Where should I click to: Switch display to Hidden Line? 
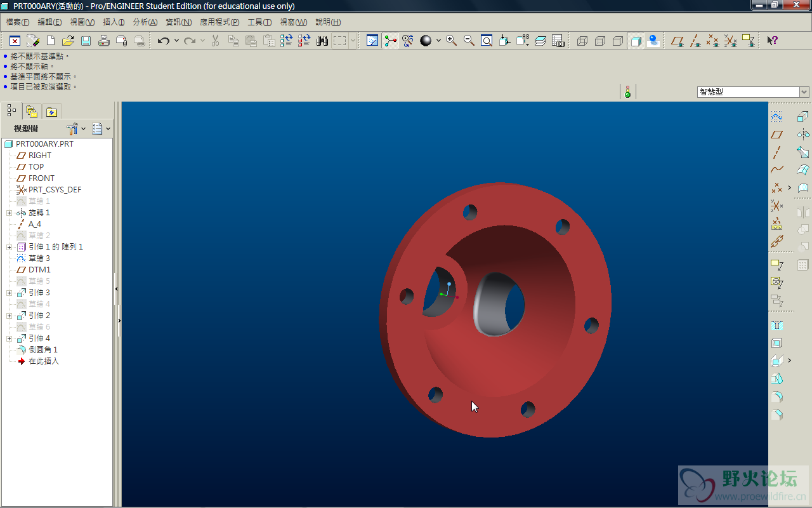pyautogui.click(x=600, y=41)
